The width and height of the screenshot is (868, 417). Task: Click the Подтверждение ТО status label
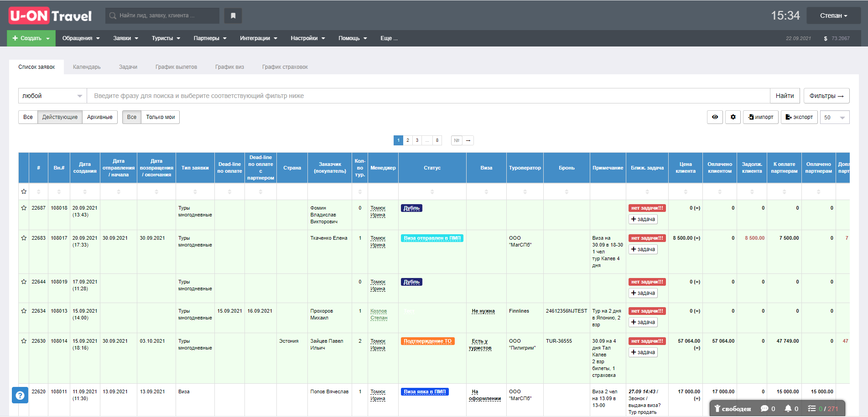click(428, 341)
